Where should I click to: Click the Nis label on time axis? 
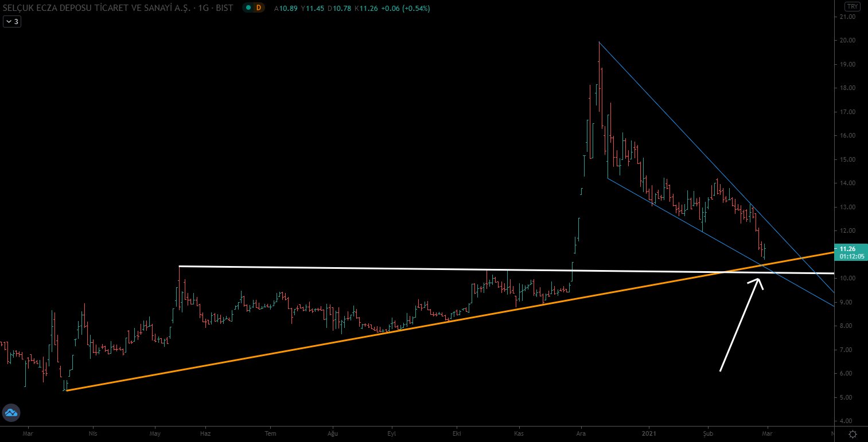(x=92, y=434)
